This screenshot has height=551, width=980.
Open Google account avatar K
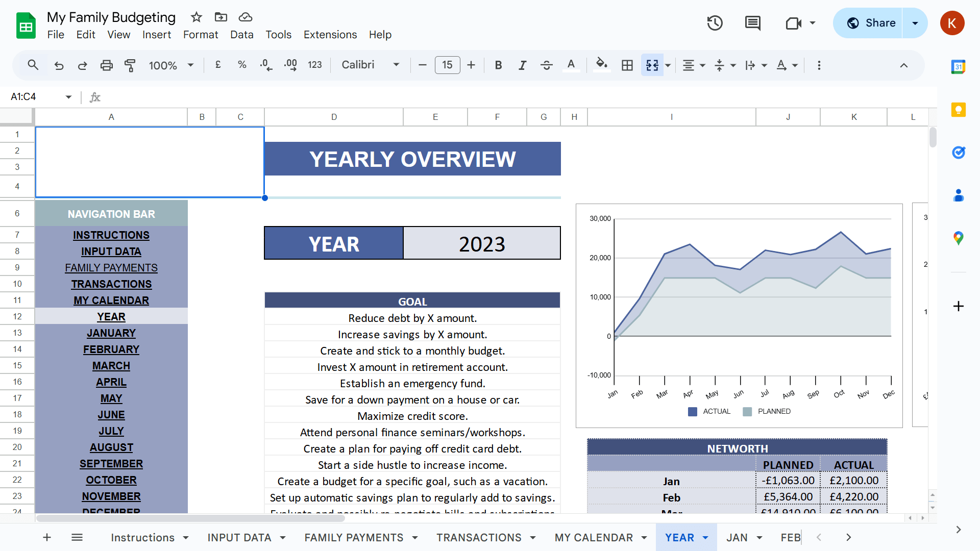point(952,23)
